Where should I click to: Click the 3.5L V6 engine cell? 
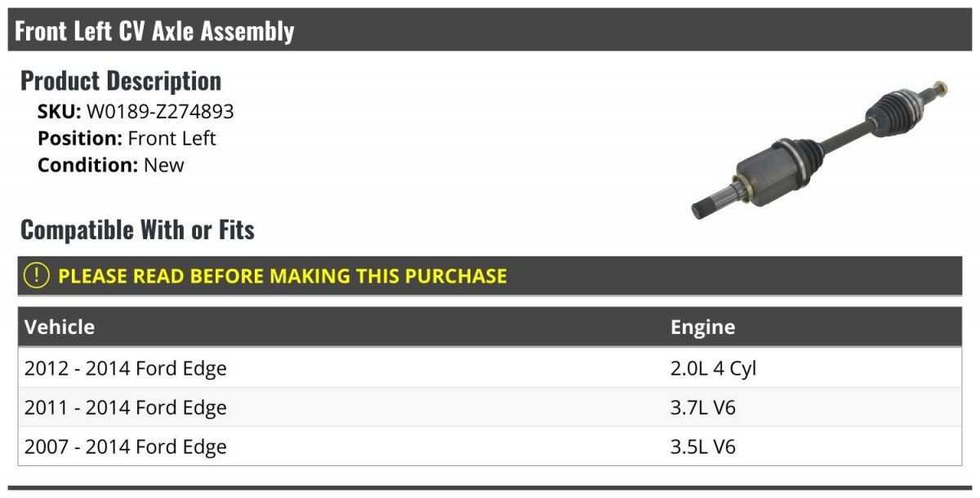click(703, 447)
